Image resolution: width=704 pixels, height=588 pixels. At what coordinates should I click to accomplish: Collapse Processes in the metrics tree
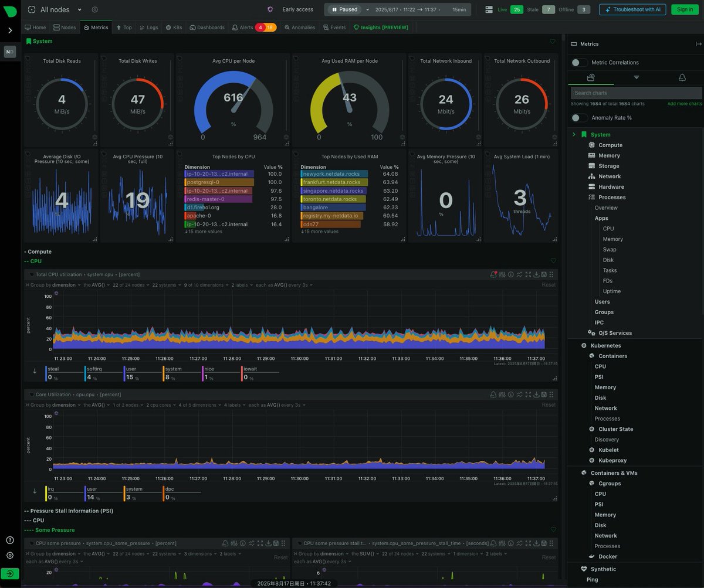(612, 198)
